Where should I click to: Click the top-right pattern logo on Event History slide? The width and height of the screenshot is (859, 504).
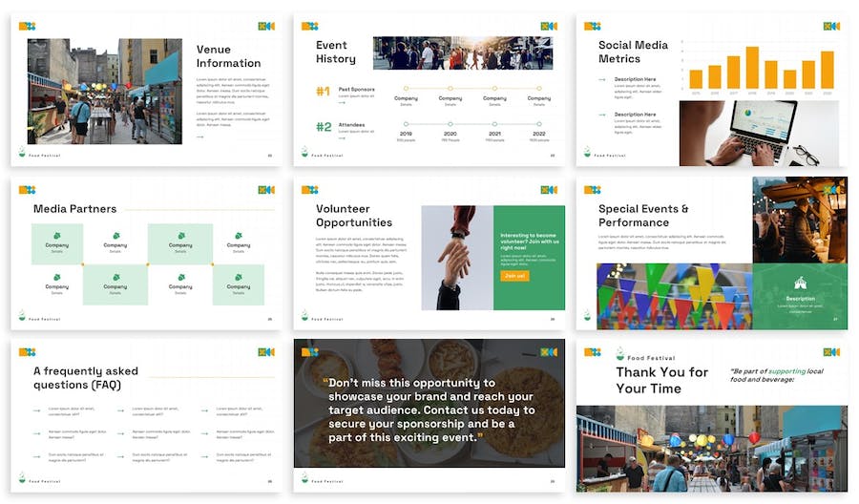click(548, 27)
